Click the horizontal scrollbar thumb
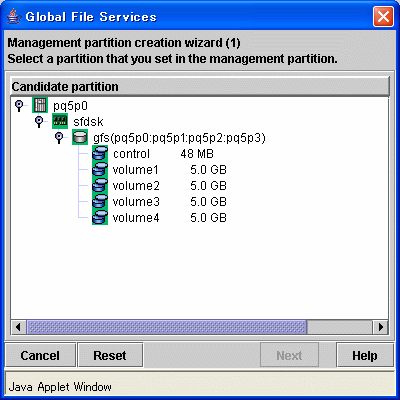400x400 pixels. click(166, 327)
